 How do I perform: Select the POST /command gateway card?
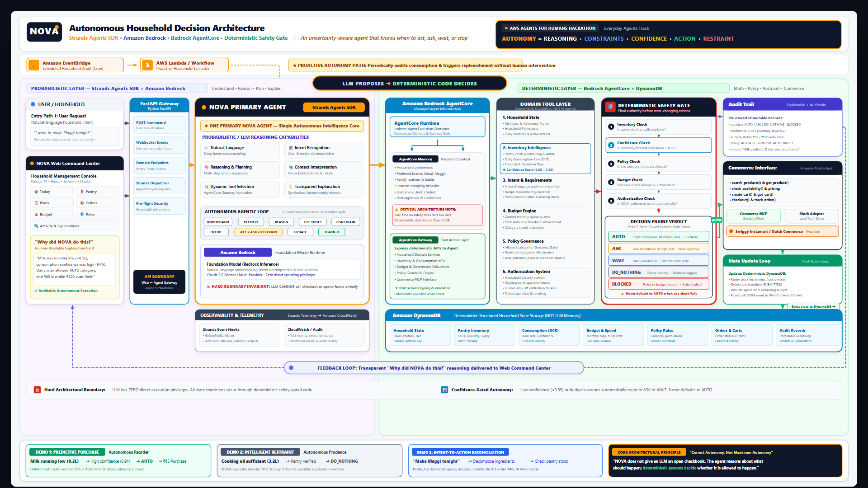[160, 125]
